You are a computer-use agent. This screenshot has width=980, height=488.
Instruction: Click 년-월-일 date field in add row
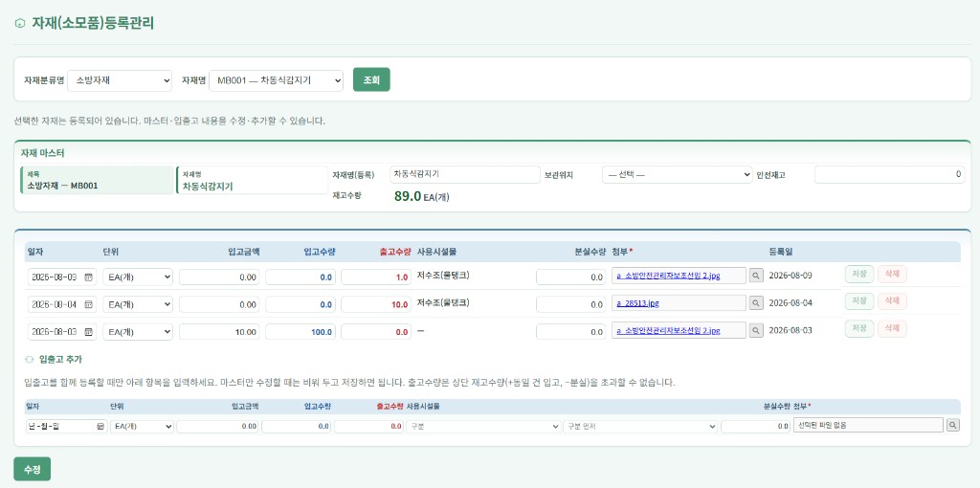pos(66,426)
